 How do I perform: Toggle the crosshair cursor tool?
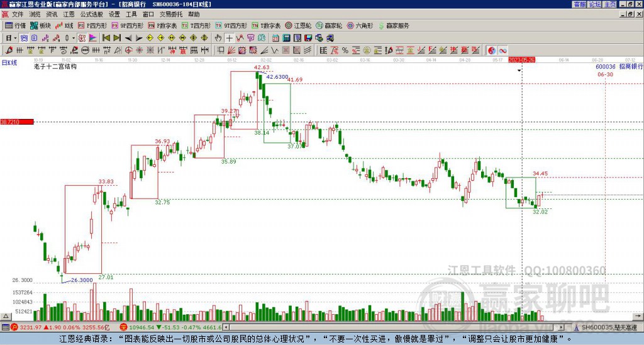click(x=229, y=38)
